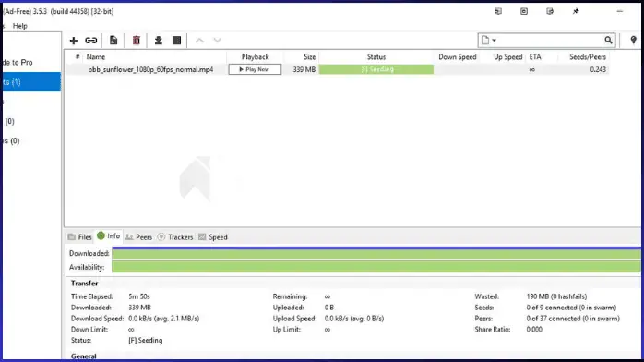Viewport: 644px width, 362px height.
Task: Sort by the Size column header
Action: point(309,57)
